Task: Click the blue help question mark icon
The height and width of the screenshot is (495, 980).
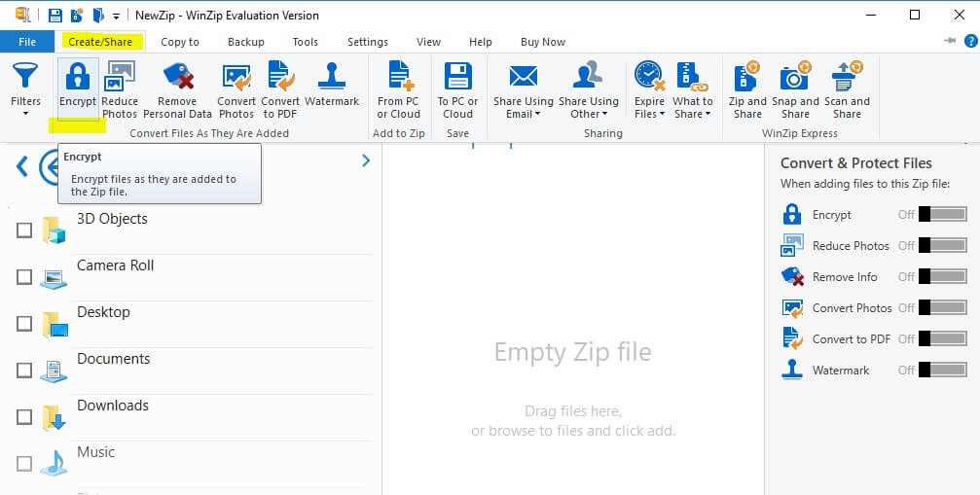Action: tap(970, 41)
